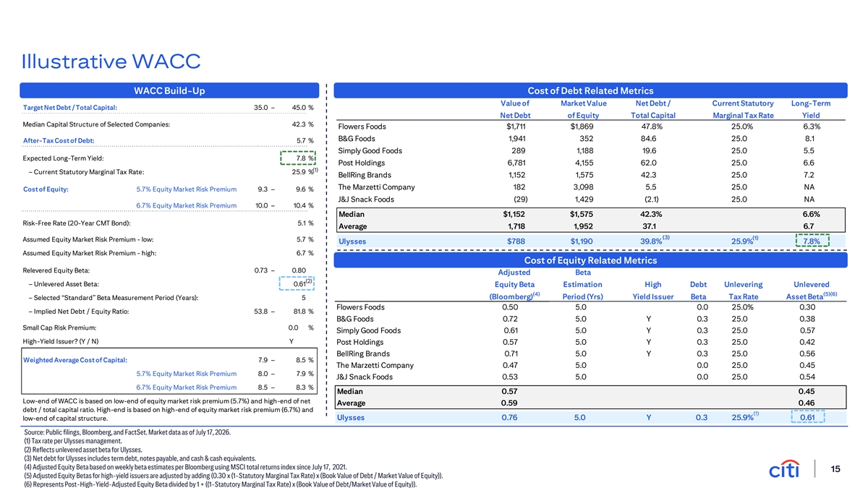Click 'B&G Foods' in Cost of Debt table

point(357,138)
